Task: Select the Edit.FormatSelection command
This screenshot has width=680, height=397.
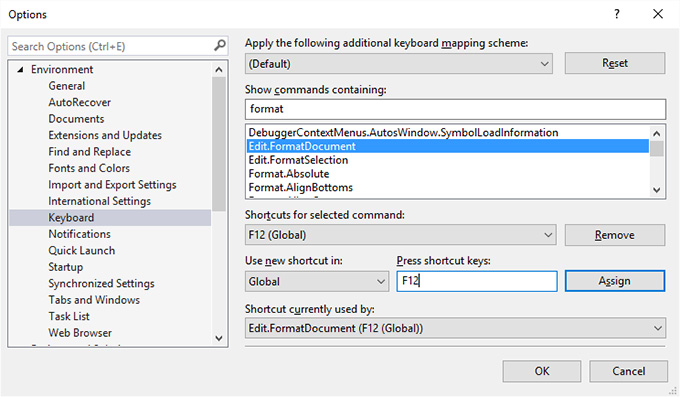Action: click(298, 160)
